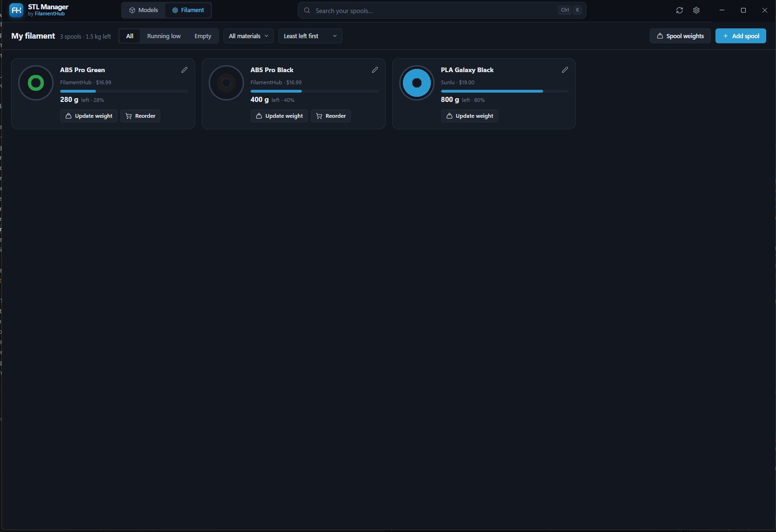Click the FilamentHub app logo icon
This screenshot has height=532, width=776.
click(x=16, y=10)
